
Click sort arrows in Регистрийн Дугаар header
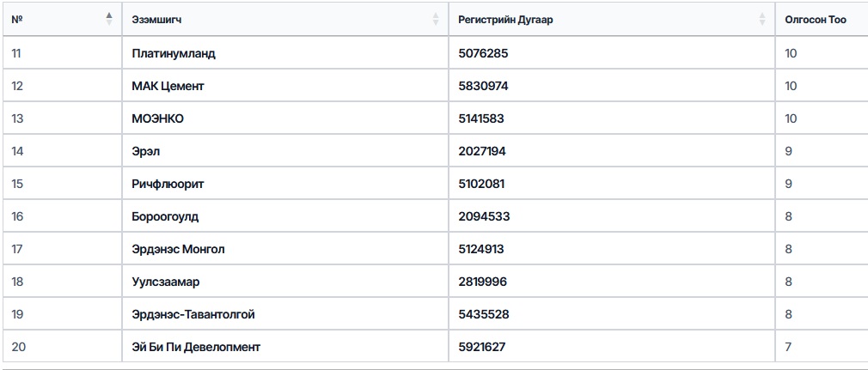point(762,20)
